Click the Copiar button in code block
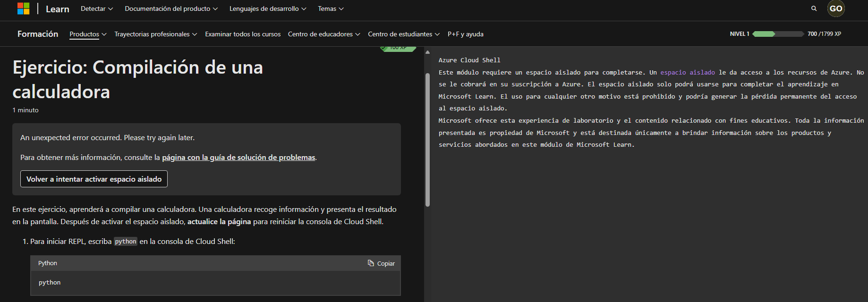The height and width of the screenshot is (302, 868). [382, 263]
